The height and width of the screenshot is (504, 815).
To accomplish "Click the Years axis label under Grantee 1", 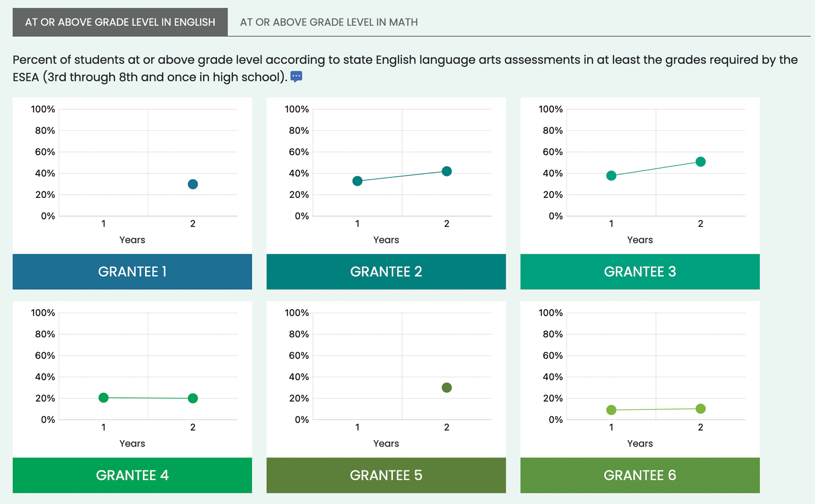I will click(x=132, y=240).
